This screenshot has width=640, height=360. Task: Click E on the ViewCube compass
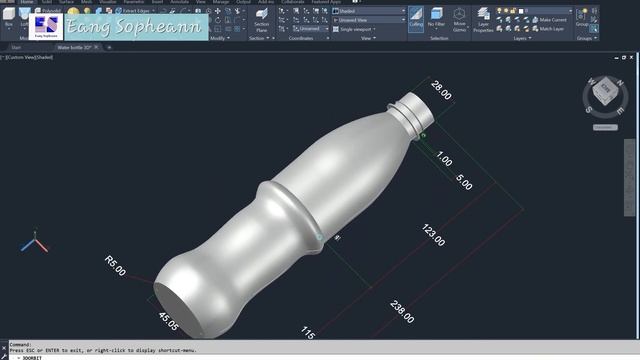pos(620,111)
